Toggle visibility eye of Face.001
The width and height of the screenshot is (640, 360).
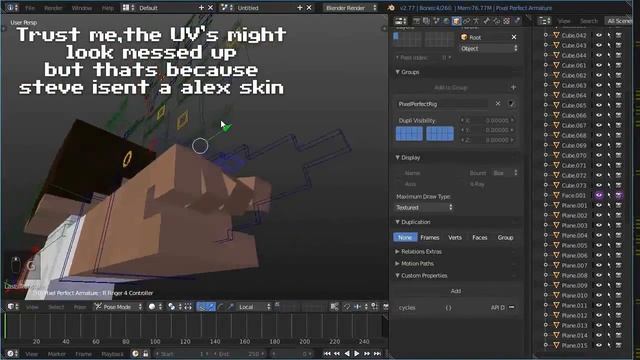click(599, 195)
